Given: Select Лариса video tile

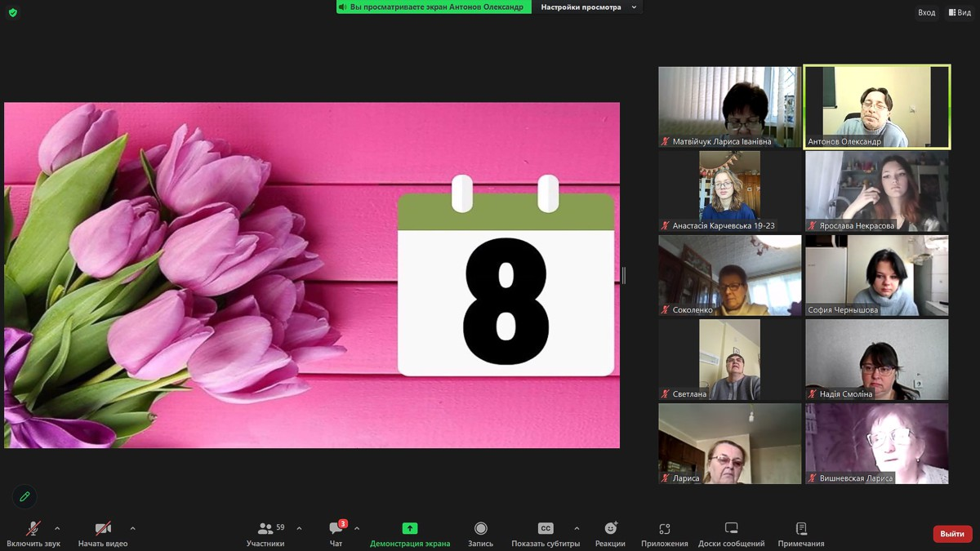Looking at the screenshot, I should point(730,443).
